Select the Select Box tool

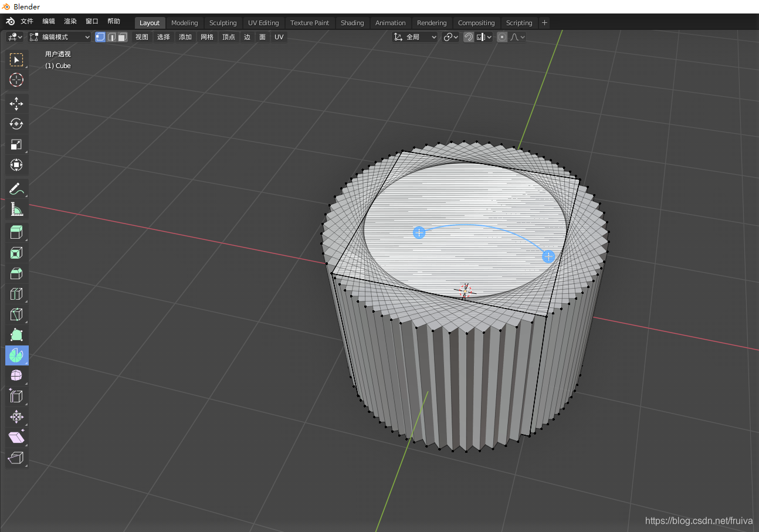pos(16,60)
